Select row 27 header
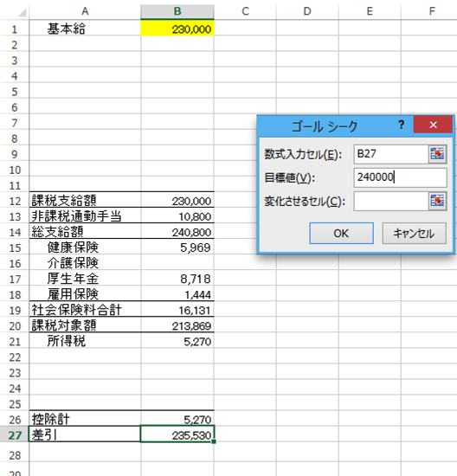 click(x=14, y=435)
